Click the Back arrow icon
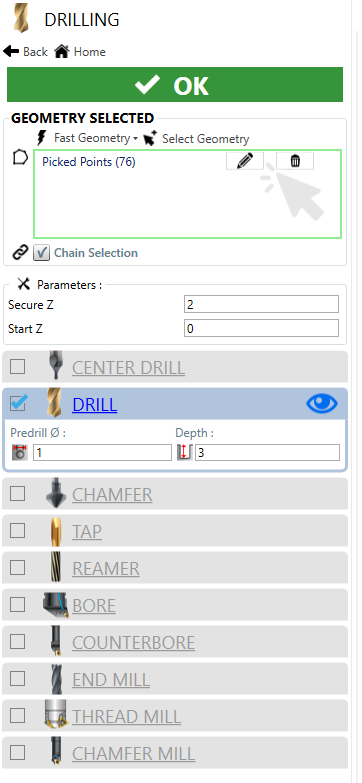 pyautogui.click(x=11, y=51)
